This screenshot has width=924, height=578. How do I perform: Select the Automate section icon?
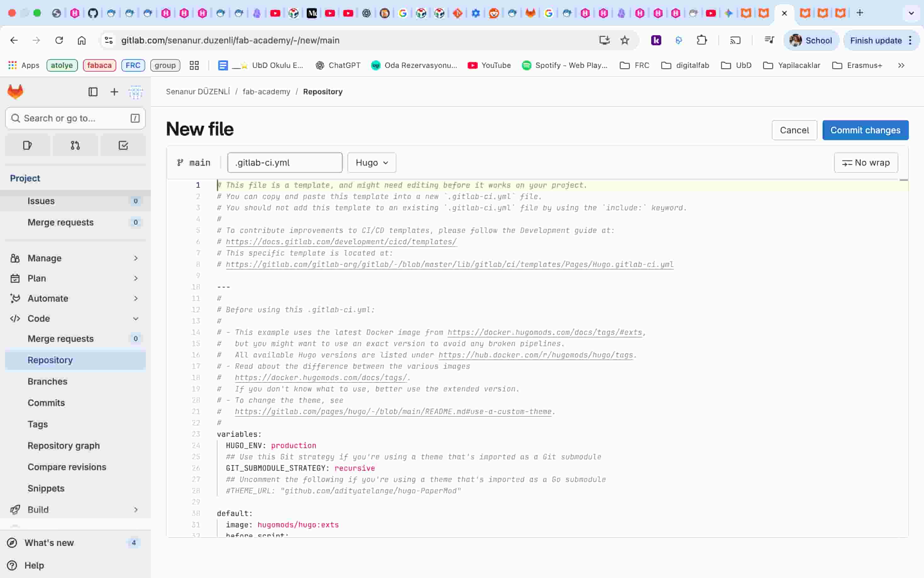(15, 298)
